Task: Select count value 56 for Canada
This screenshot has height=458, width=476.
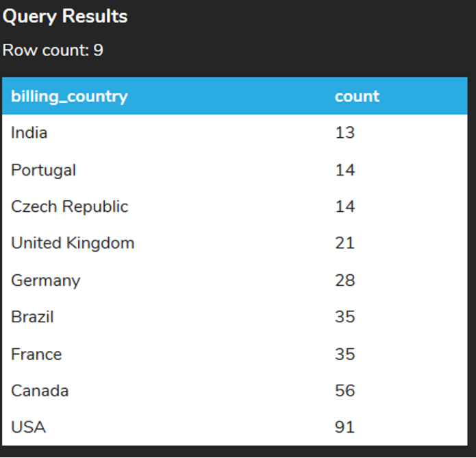Action: (345, 391)
